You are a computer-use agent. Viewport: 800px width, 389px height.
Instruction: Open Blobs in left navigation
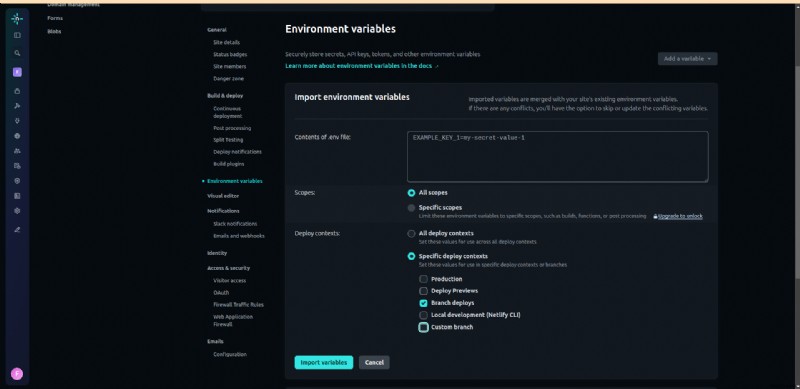click(54, 32)
